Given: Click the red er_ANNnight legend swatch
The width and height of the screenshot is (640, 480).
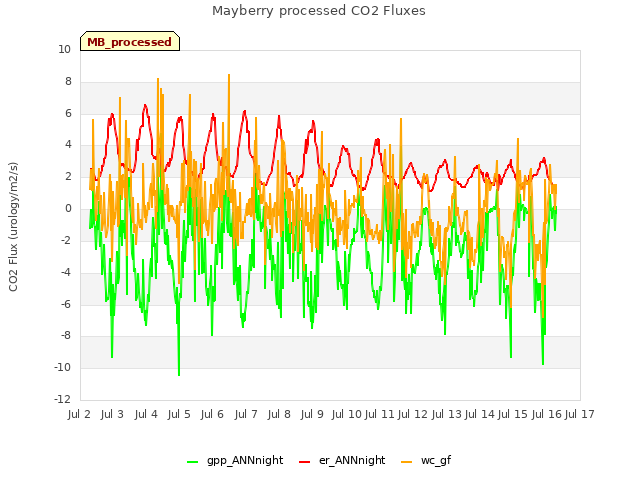Looking at the screenshot, I should pos(304,462).
